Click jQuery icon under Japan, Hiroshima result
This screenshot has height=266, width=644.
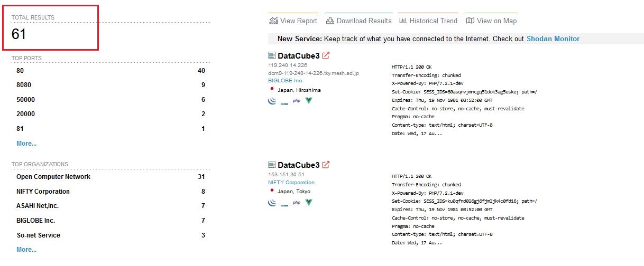[x=272, y=100]
